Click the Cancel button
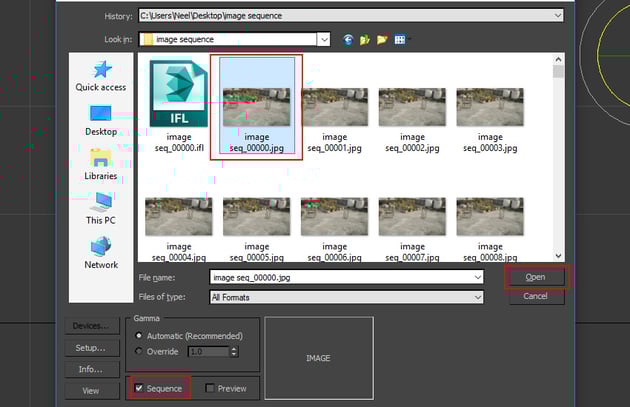 pos(536,296)
